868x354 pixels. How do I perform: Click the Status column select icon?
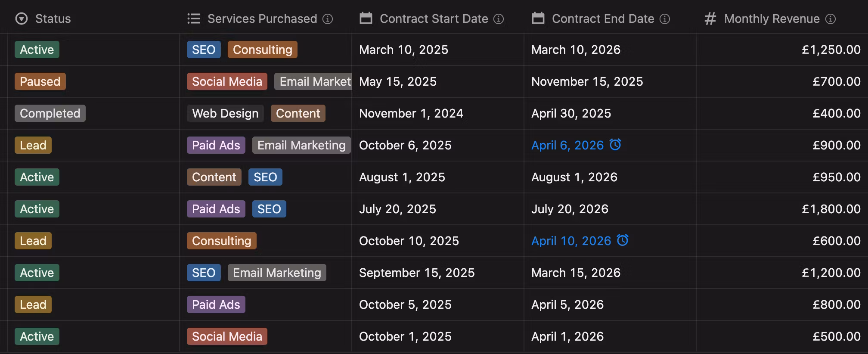22,19
